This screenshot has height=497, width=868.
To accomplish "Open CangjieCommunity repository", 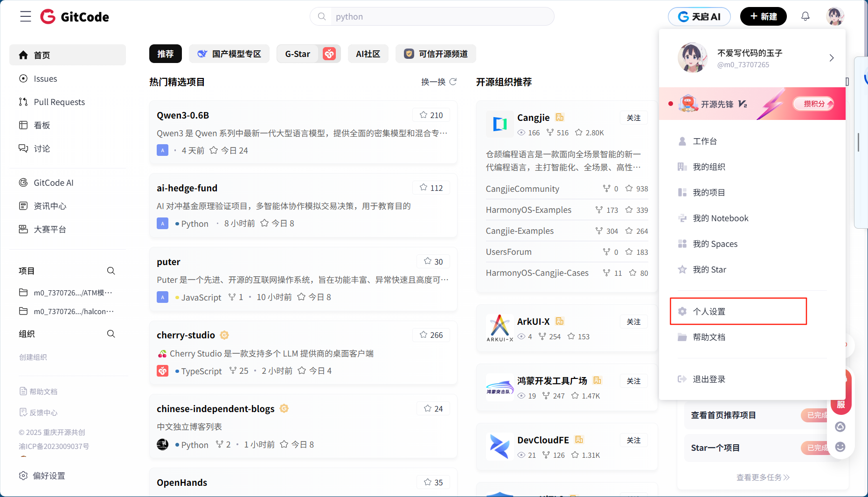I will coord(522,189).
